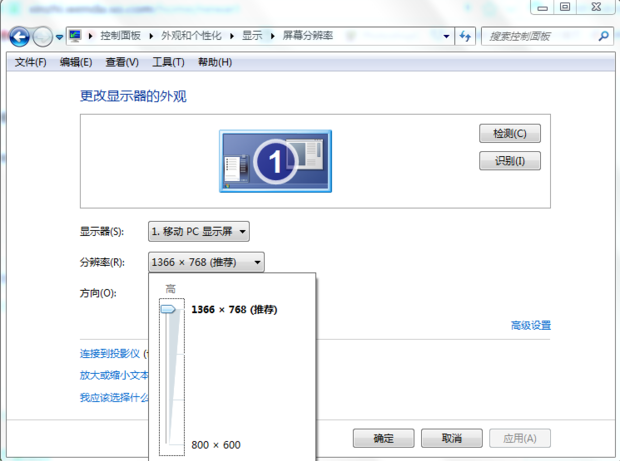Click the 检测(C) detect button
This screenshot has height=461, width=620.
click(x=510, y=134)
